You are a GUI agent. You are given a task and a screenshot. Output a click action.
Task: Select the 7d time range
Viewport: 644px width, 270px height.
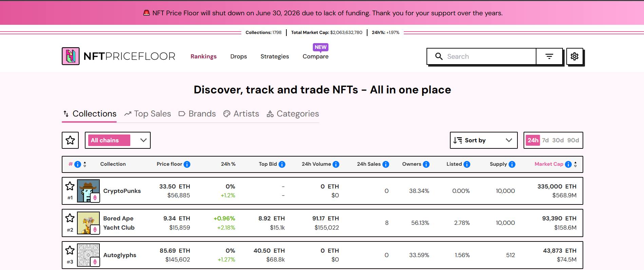click(545, 140)
